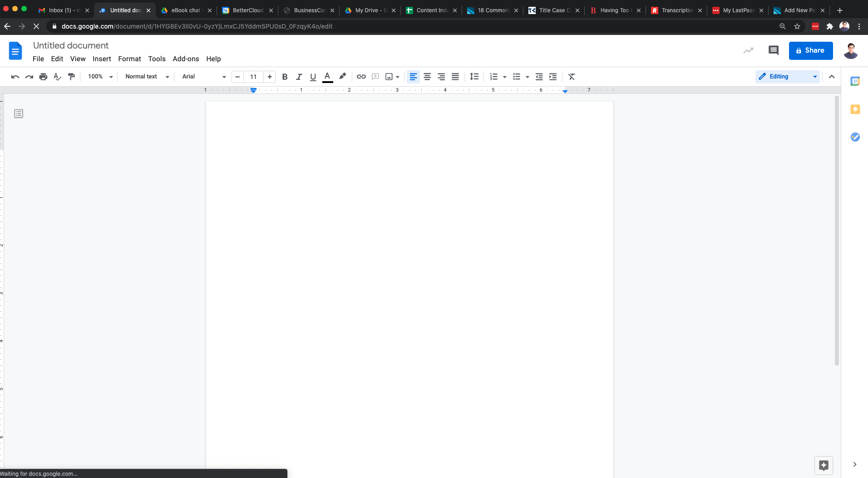Expand bulleted list style dropdown arrow
Screen dimensions: 868x478
pyautogui.click(x=528, y=77)
